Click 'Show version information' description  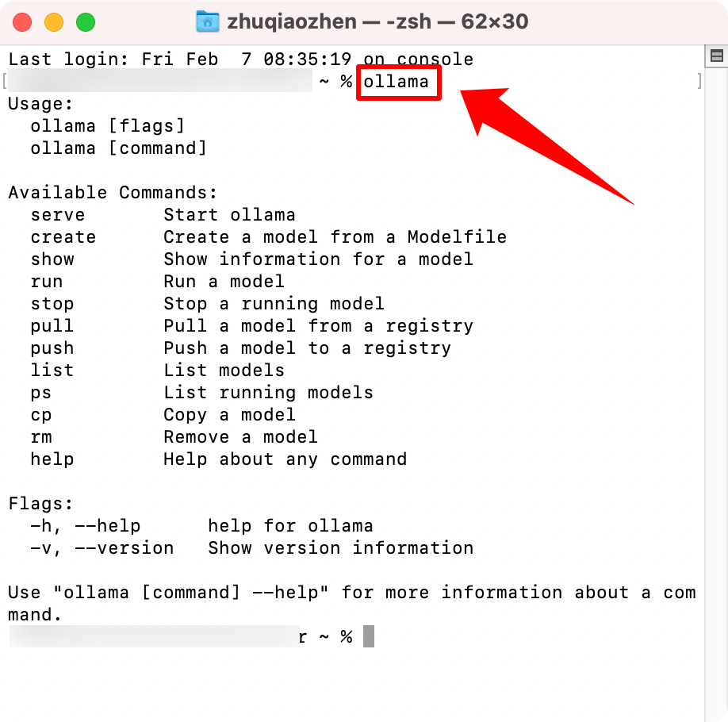pos(341,548)
